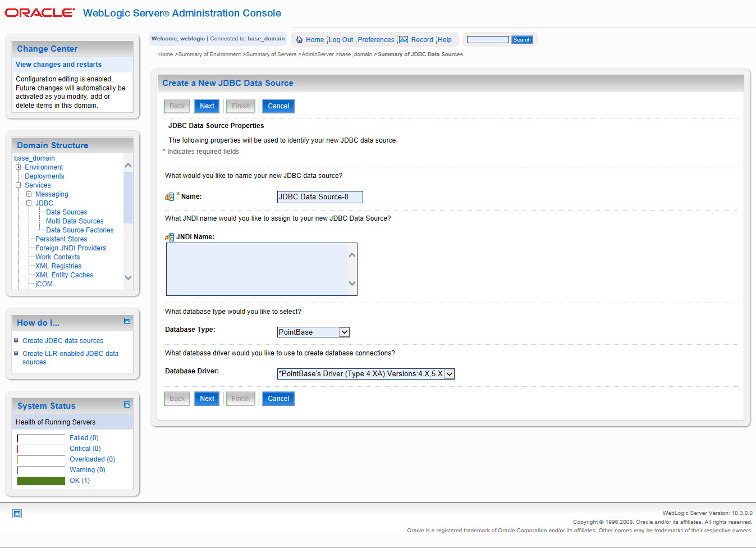Open Foreign JNDI Providers tree item

(71, 248)
